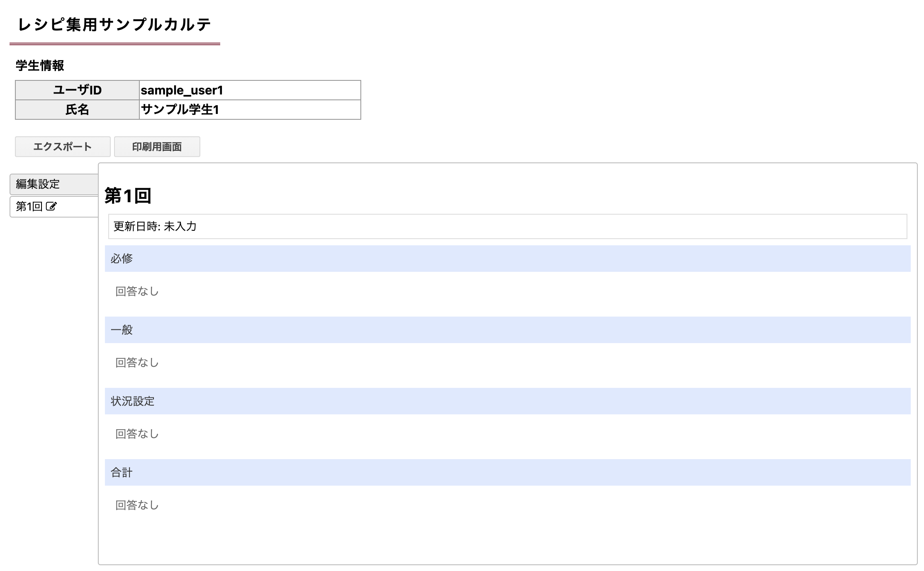Click 回答なし under 必修
This screenshot has height=571, width=924.
click(137, 291)
